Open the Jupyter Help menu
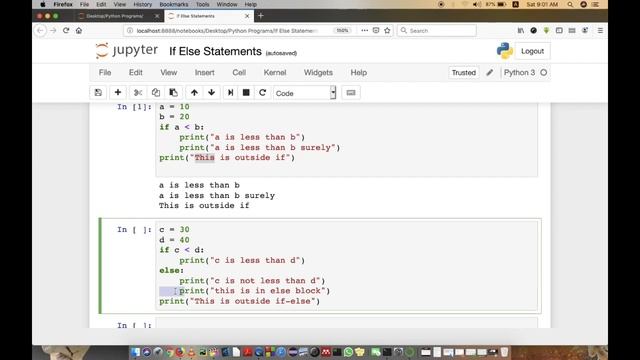The width and height of the screenshot is (640, 360). click(x=359, y=73)
